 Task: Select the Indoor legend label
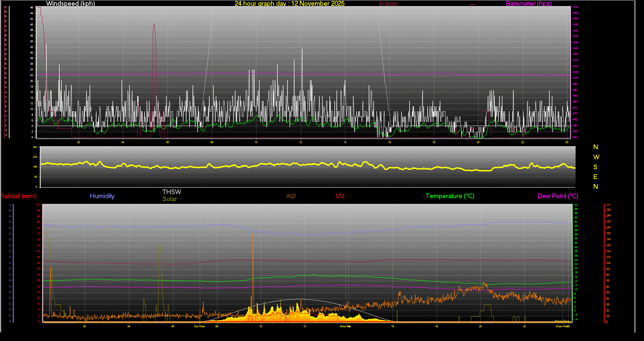pos(388,3)
